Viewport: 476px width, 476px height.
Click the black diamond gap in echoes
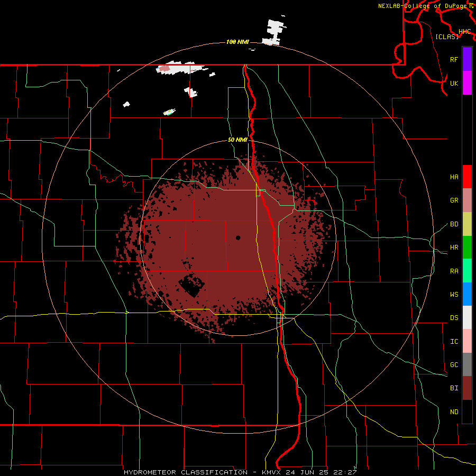coord(191,285)
